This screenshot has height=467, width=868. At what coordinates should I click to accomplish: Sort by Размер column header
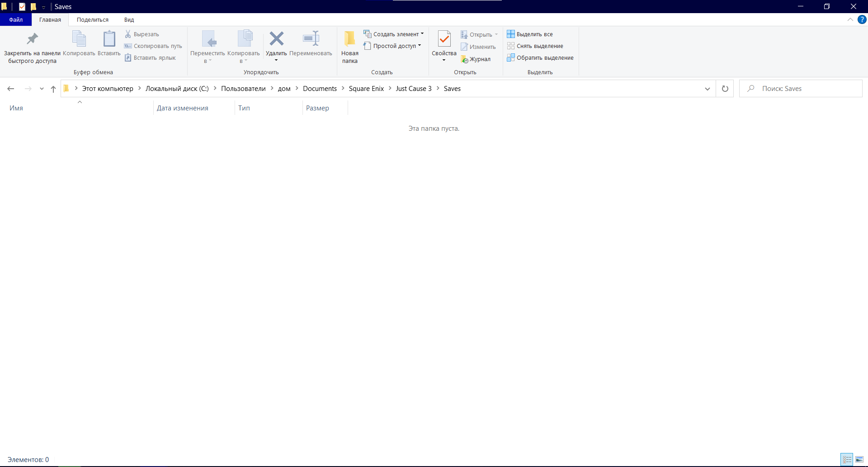point(325,108)
